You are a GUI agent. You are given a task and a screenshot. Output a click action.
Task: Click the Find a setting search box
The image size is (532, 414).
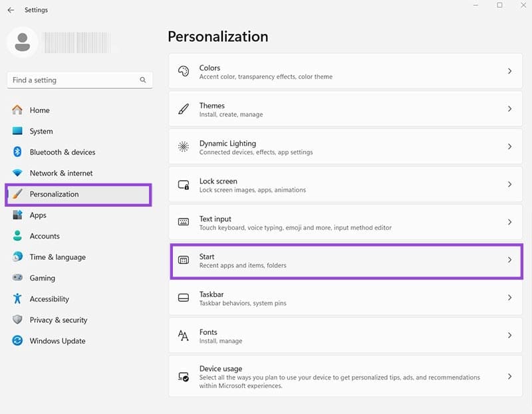coord(80,80)
